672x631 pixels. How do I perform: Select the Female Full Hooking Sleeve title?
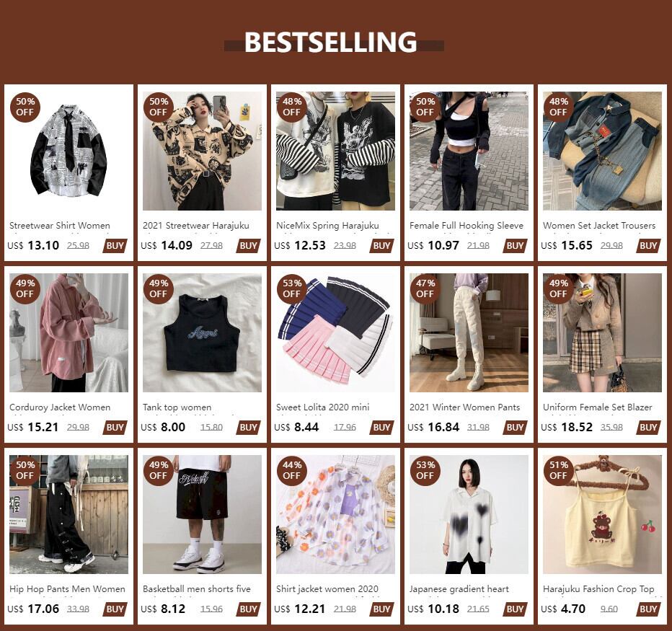[x=467, y=226]
